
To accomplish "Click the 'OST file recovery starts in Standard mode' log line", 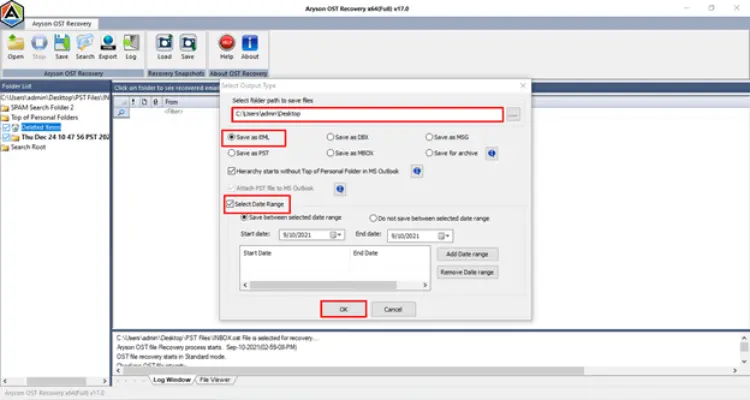I will (x=171, y=356).
